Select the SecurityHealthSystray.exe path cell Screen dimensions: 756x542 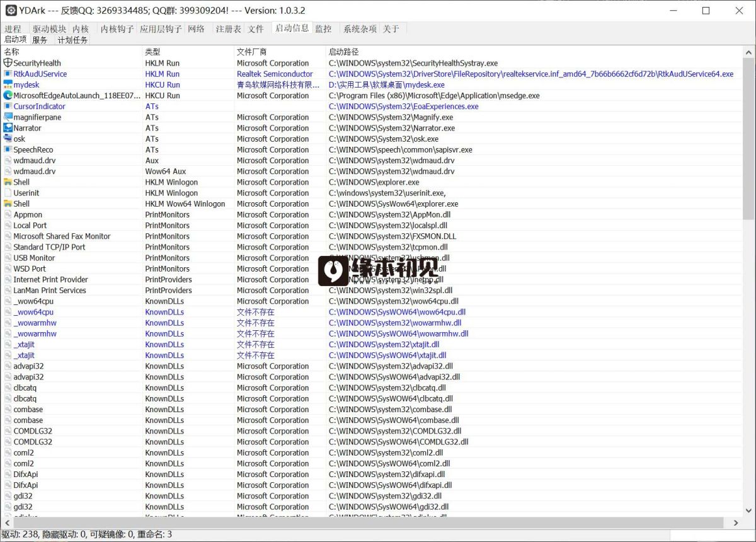[x=413, y=63]
